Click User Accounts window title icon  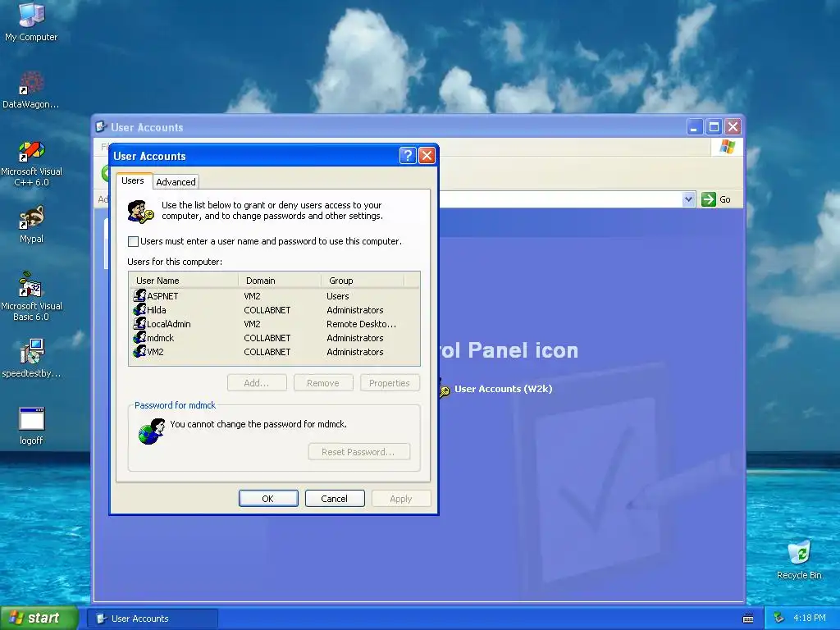click(101, 127)
